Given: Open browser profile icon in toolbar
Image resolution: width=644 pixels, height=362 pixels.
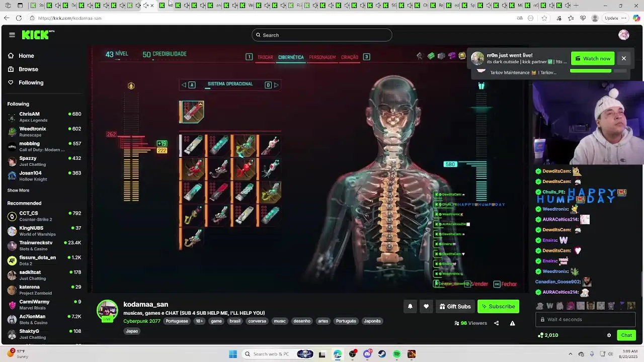Looking at the screenshot, I should (x=595, y=18).
